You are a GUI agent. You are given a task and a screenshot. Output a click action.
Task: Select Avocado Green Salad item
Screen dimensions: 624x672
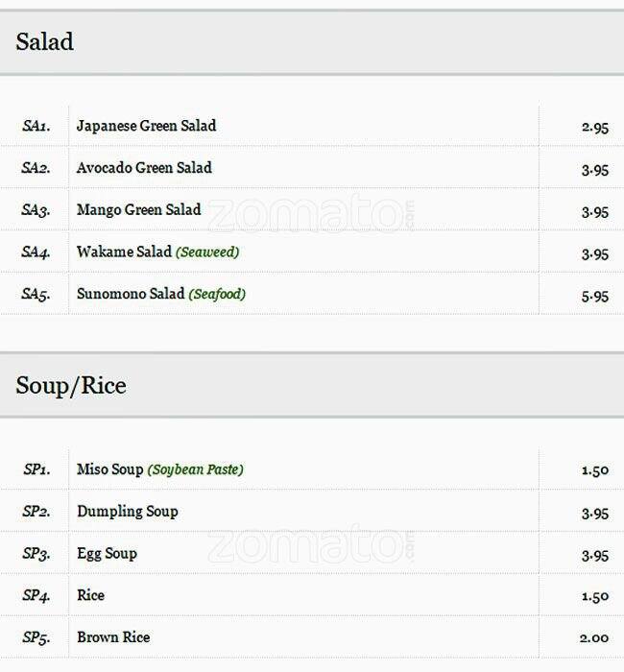[x=144, y=168]
